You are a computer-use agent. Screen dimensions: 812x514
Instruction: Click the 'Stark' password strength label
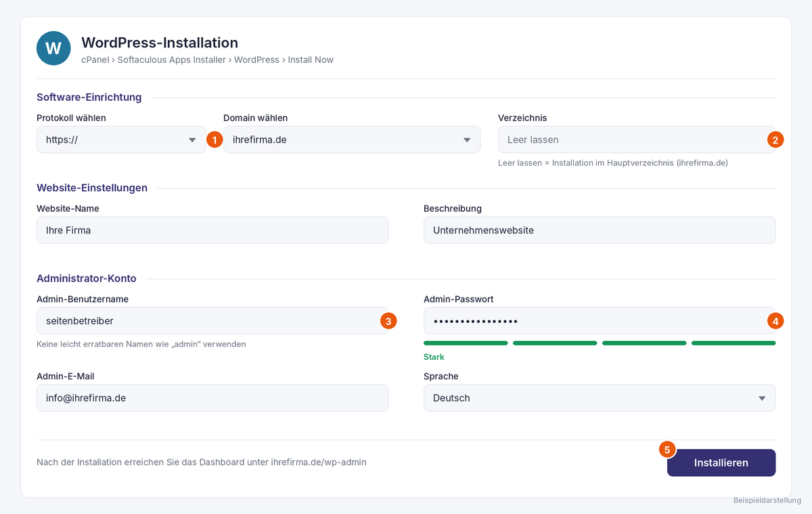(x=434, y=356)
